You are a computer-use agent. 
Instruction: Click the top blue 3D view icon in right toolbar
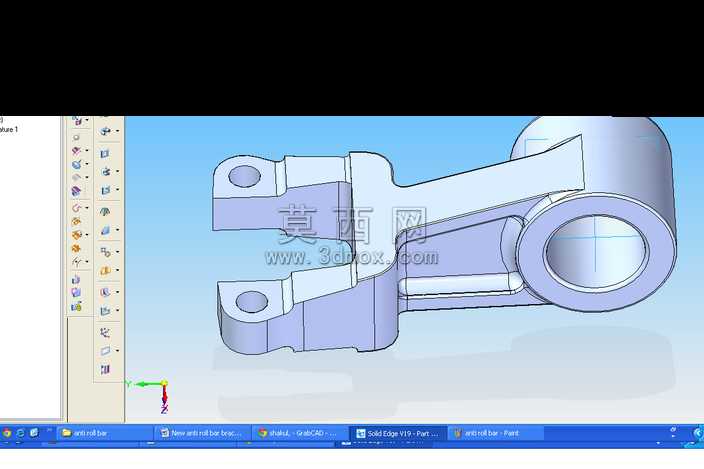pyautogui.click(x=105, y=131)
